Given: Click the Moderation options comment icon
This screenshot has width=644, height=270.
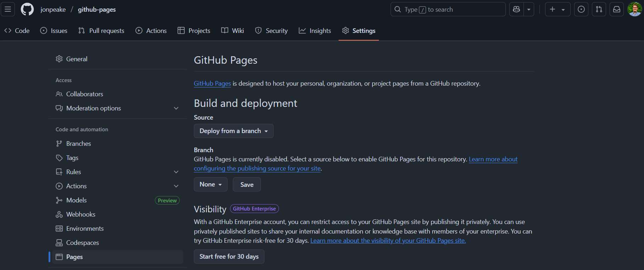Looking at the screenshot, I should (59, 108).
